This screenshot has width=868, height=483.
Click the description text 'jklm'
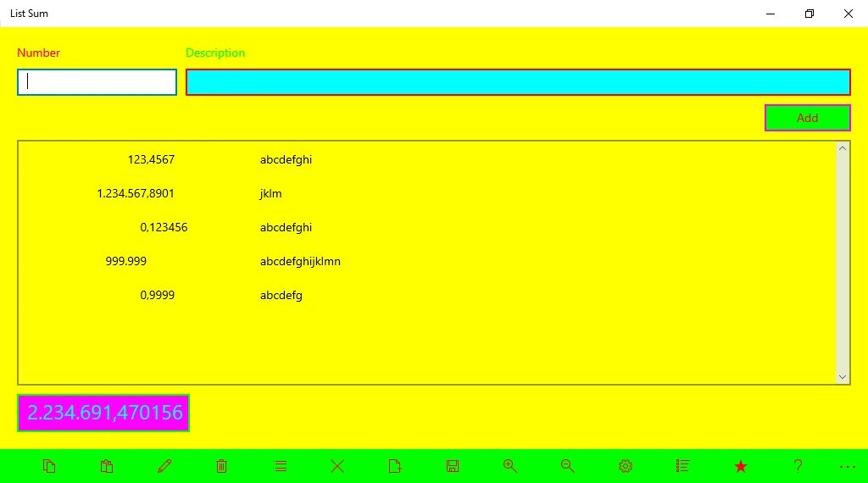[x=270, y=194]
